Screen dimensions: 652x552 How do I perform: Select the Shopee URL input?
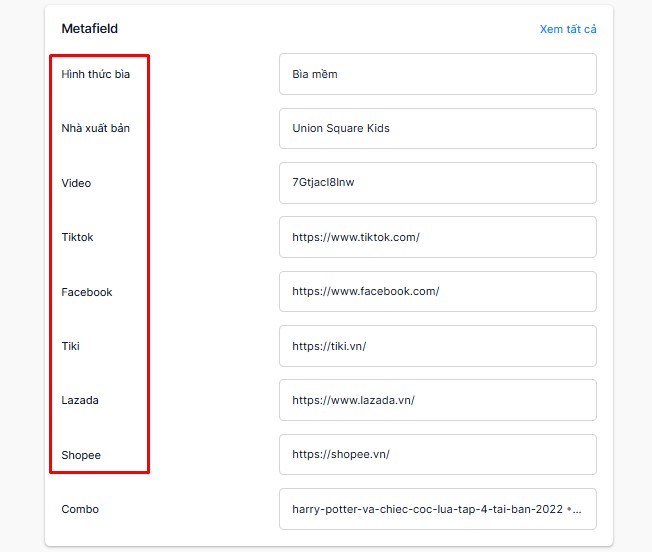(x=438, y=454)
